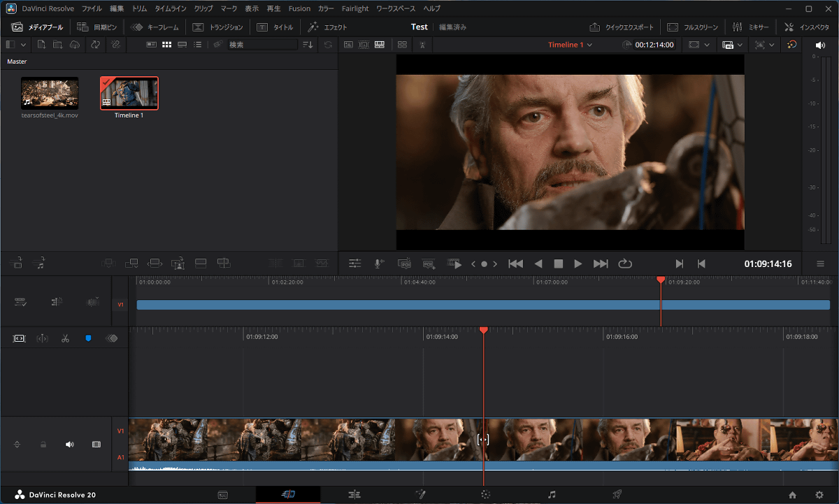Lock the V1 track padlock icon
The width and height of the screenshot is (839, 504).
pyautogui.click(x=43, y=444)
